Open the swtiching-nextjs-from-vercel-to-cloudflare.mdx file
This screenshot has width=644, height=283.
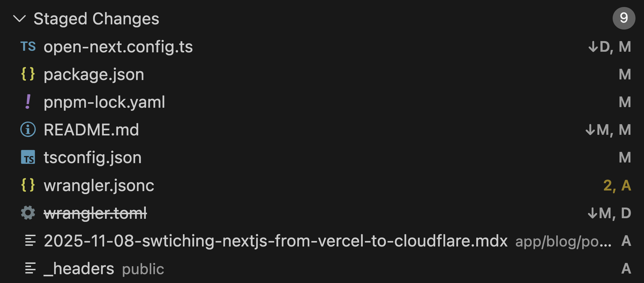[x=275, y=241]
